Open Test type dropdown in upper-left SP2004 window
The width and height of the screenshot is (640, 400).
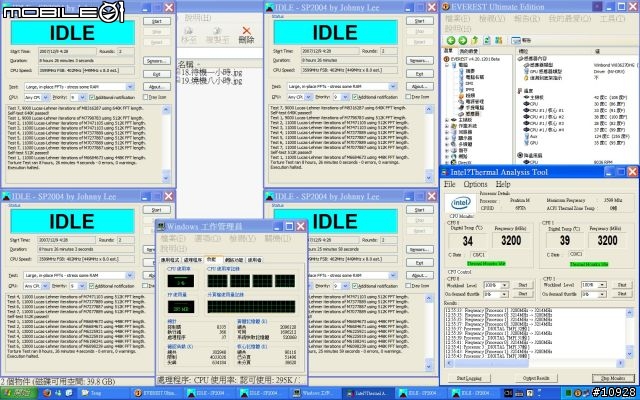coord(130,87)
